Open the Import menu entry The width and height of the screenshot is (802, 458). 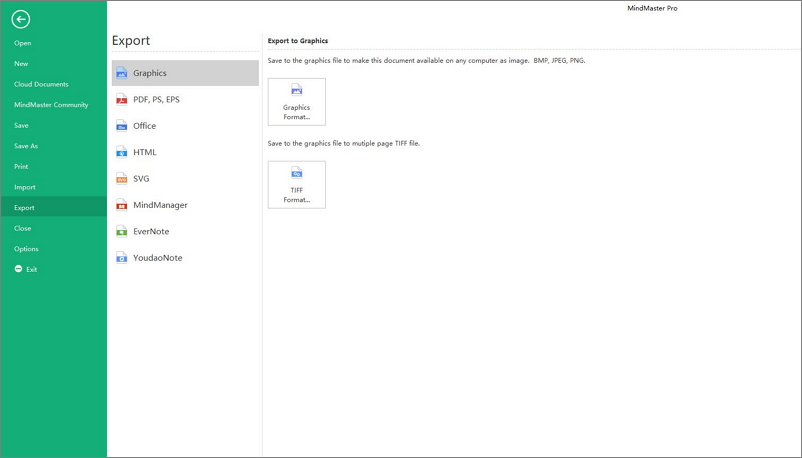pyautogui.click(x=25, y=187)
